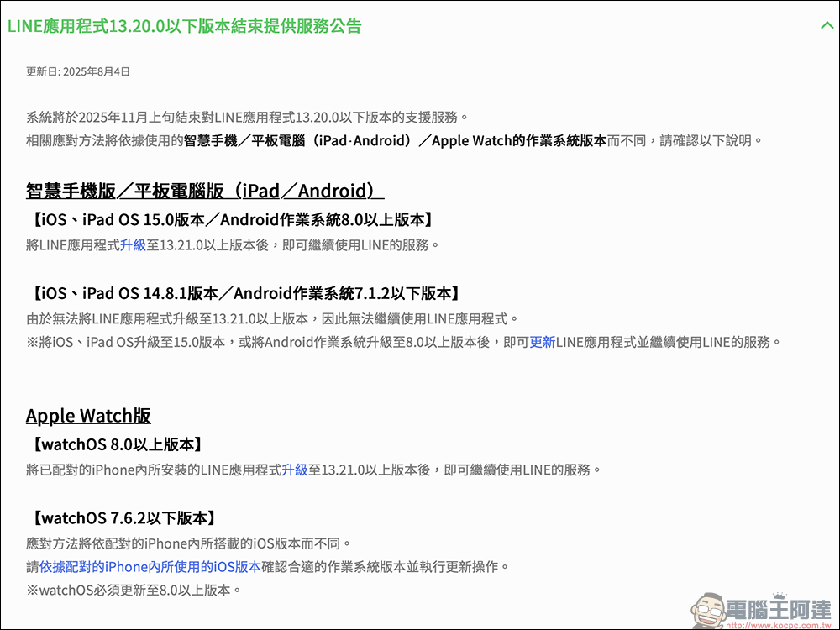
Task: Open the 升級 link under watchOS 8.0以上版本
Action: (295, 470)
